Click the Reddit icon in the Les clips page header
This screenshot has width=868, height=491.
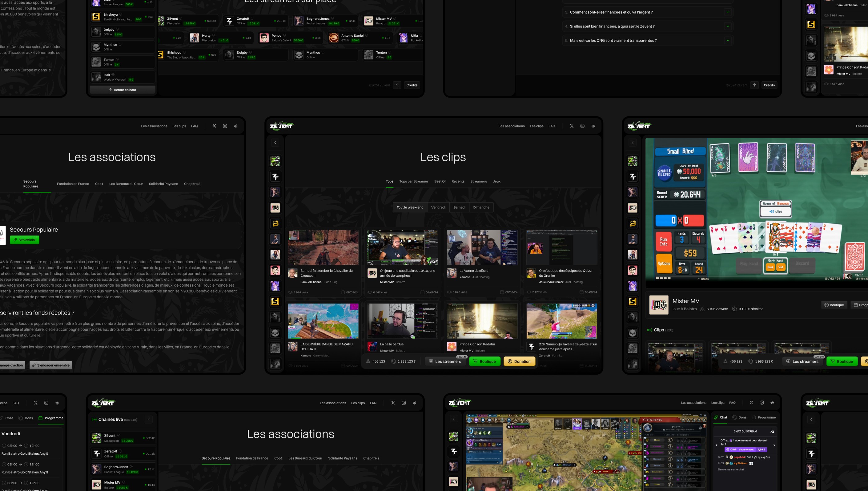click(593, 126)
